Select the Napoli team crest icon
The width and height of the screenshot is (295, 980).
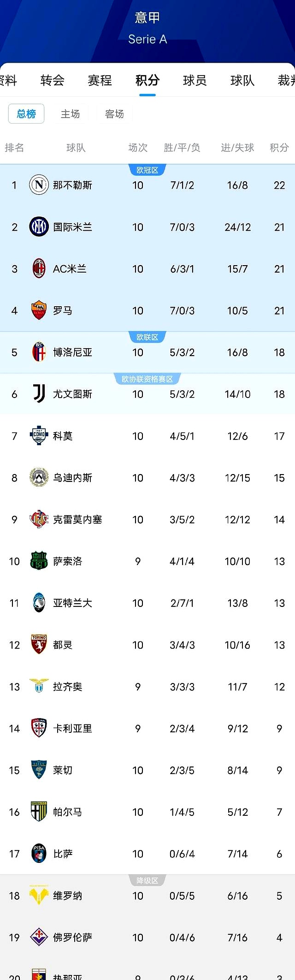39,185
